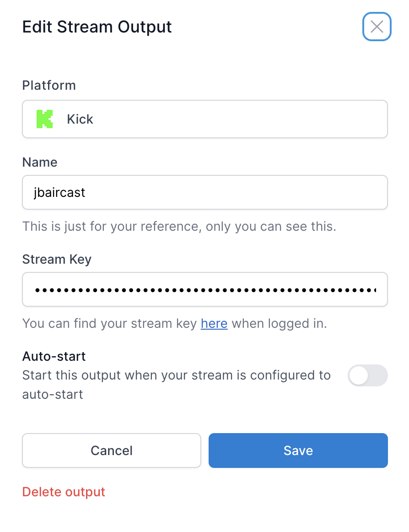
Task: Open the Platform selector showing Kick
Action: [205, 119]
